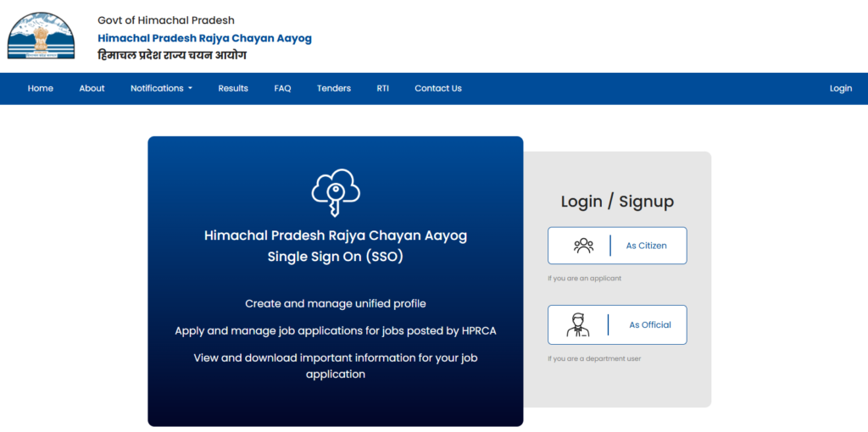The height and width of the screenshot is (432, 868).
Task: Navigate to Tenders
Action: (x=334, y=88)
